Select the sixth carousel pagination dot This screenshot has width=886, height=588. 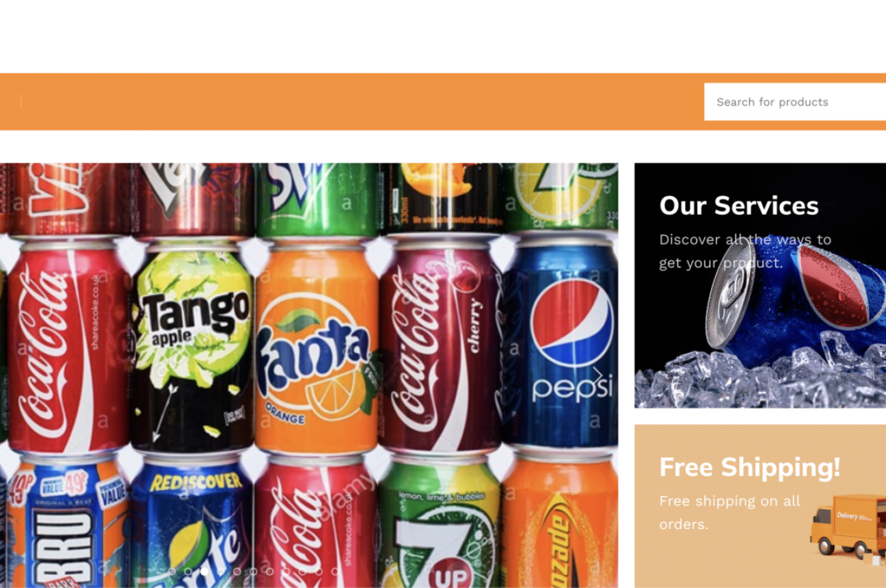[x=254, y=572]
